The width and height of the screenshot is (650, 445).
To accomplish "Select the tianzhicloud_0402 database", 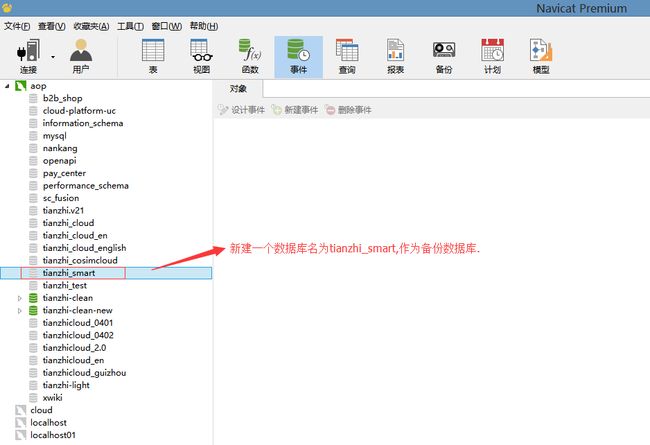I will [x=78, y=335].
